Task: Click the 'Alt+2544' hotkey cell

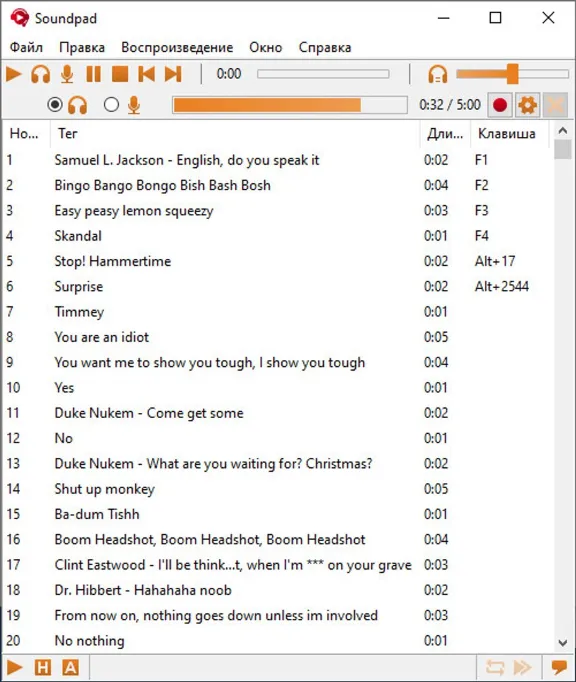Action: tap(502, 286)
